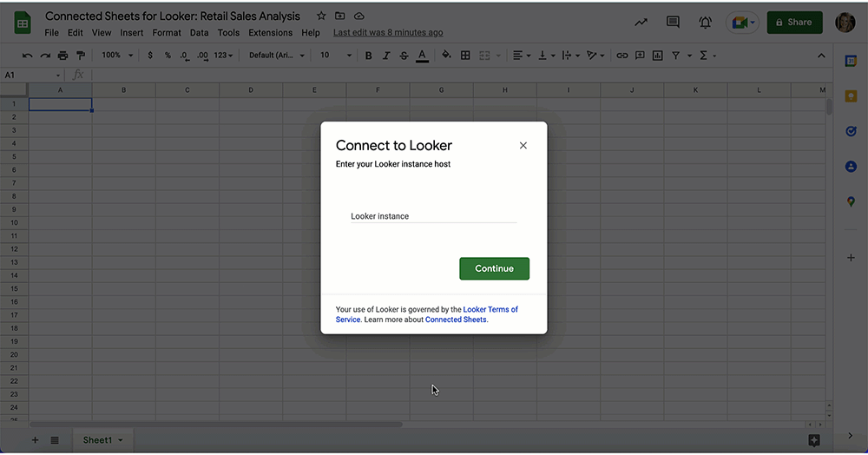Click the Looker instance input field

pos(433,216)
